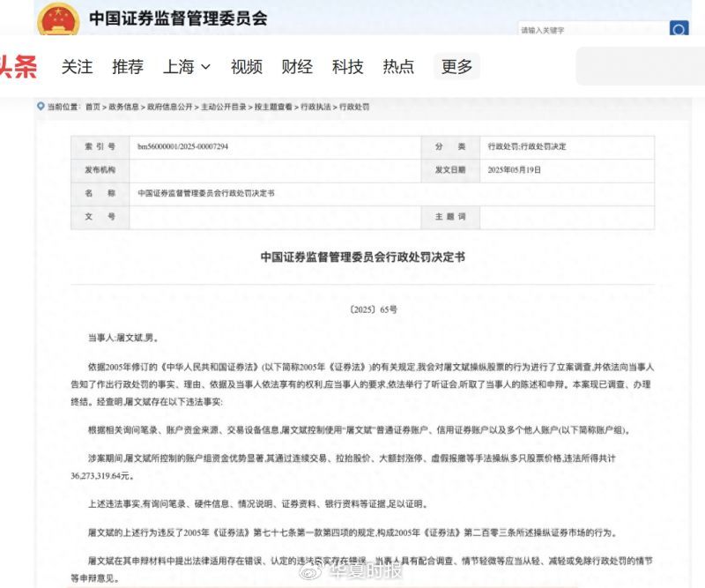705x588 pixels.
Task: Click the document number 〔2025〕65号
Action: 373,309
